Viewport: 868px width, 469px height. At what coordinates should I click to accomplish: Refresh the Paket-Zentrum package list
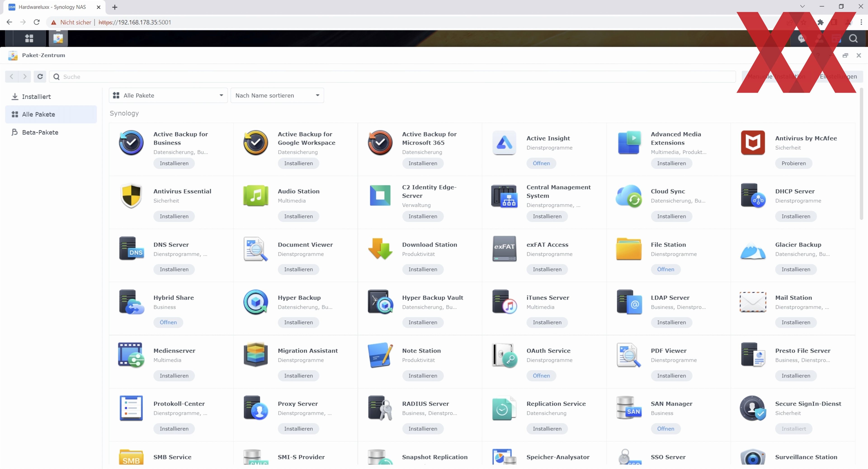(x=40, y=76)
